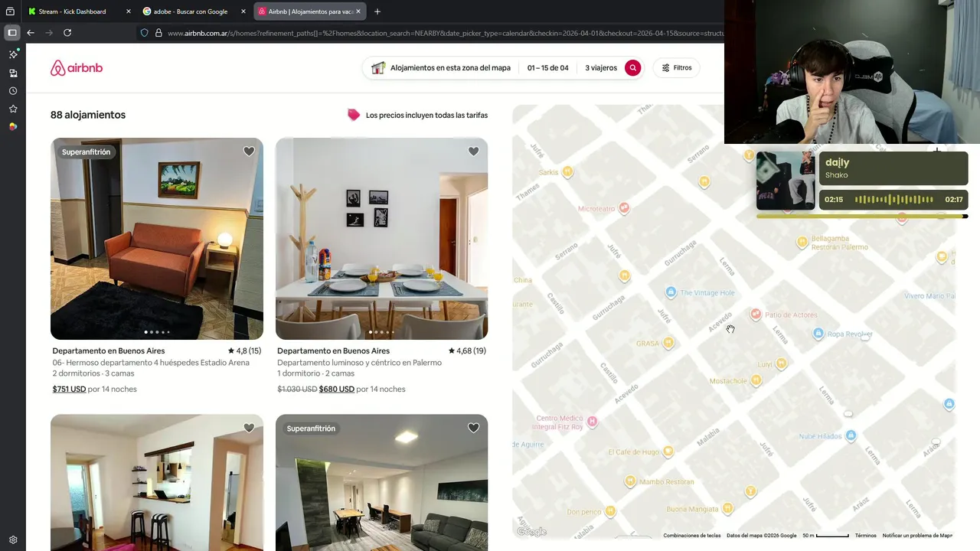
Task: Focus the airbnb.com.ar URL address bar
Action: [444, 33]
